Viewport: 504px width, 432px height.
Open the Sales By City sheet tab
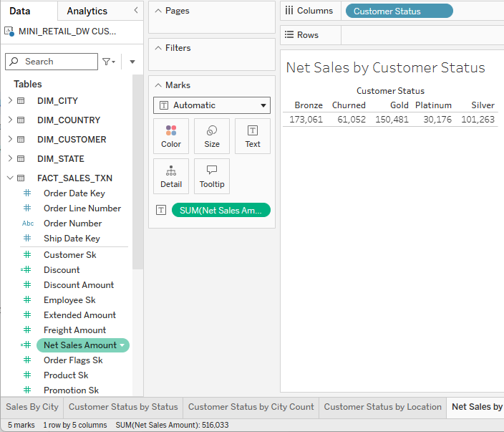click(x=32, y=407)
